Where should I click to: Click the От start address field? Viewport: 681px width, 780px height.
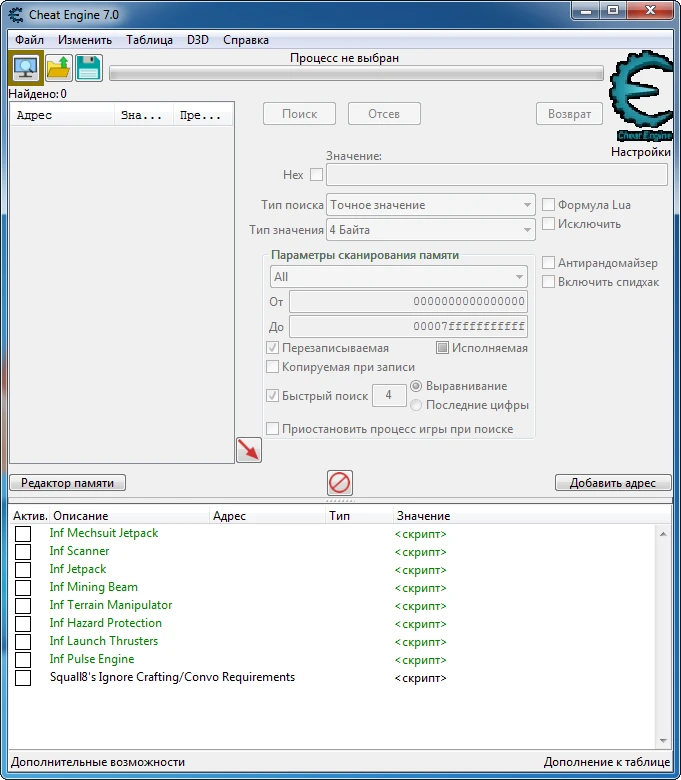coord(408,301)
